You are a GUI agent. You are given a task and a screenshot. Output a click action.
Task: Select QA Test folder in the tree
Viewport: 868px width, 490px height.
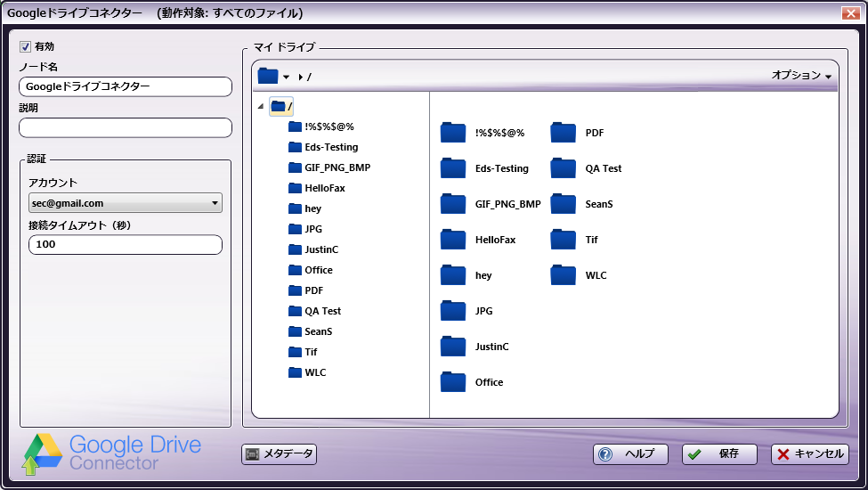[314, 311]
